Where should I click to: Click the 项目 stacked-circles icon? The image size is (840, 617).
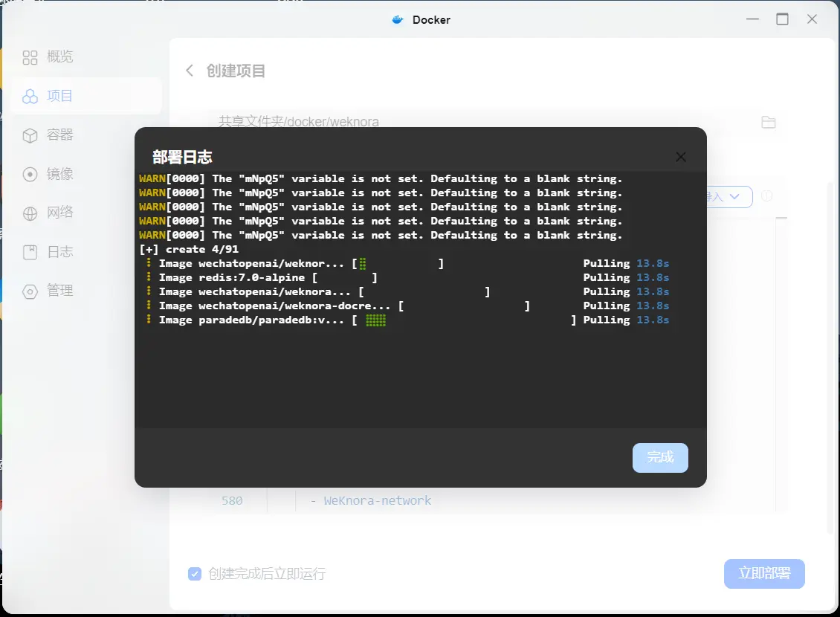(x=30, y=97)
